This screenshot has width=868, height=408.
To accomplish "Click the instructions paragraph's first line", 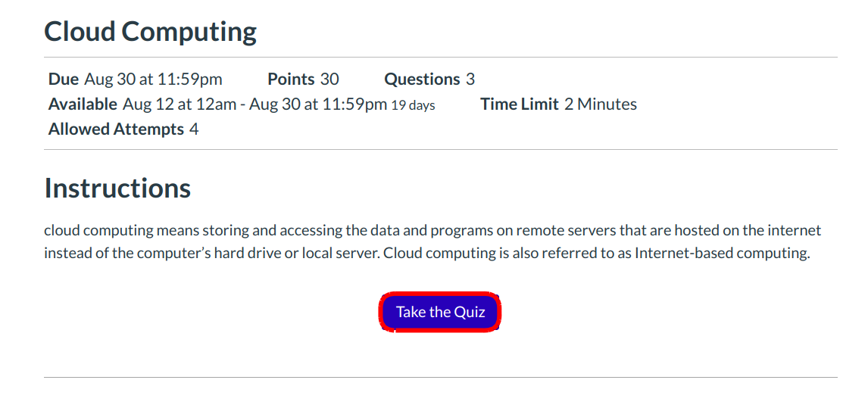I will pos(432,230).
